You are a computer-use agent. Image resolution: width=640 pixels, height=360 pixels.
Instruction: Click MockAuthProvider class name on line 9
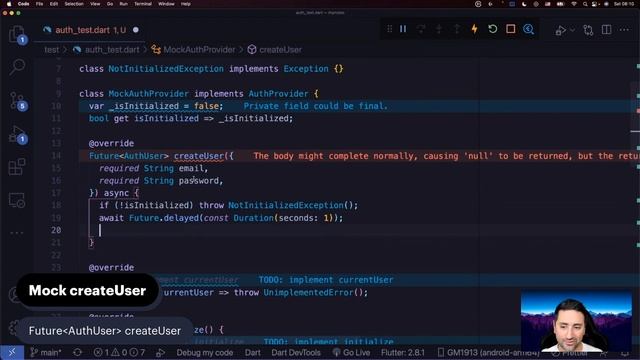coord(149,93)
